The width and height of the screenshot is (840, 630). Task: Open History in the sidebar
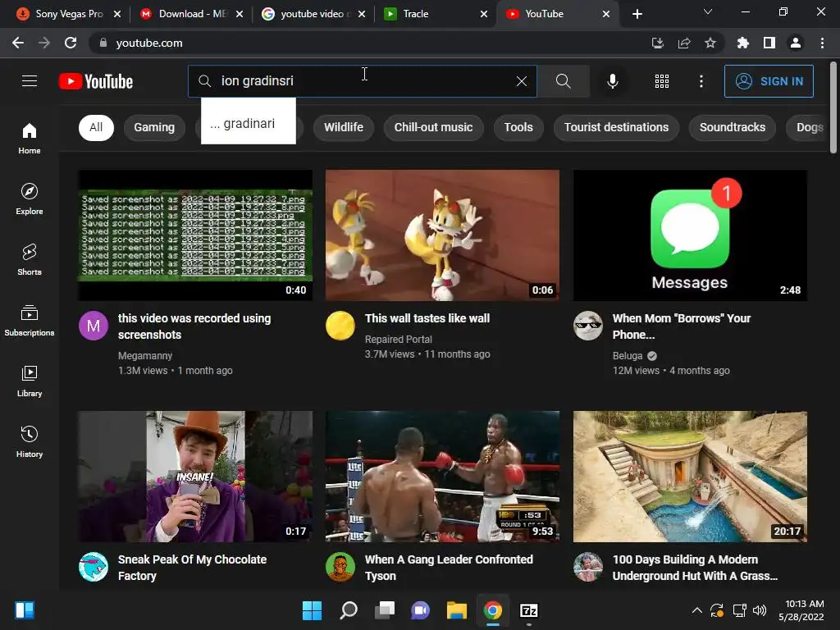(30, 441)
